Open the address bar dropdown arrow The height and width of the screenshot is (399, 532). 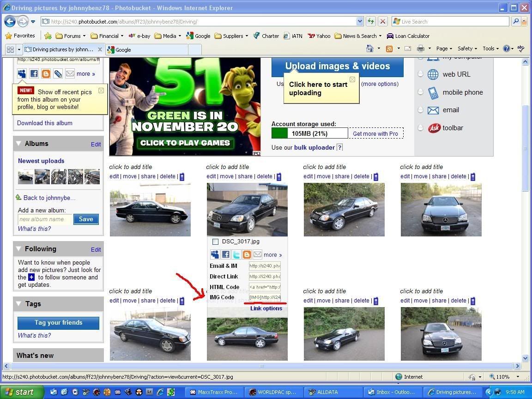coord(360,21)
